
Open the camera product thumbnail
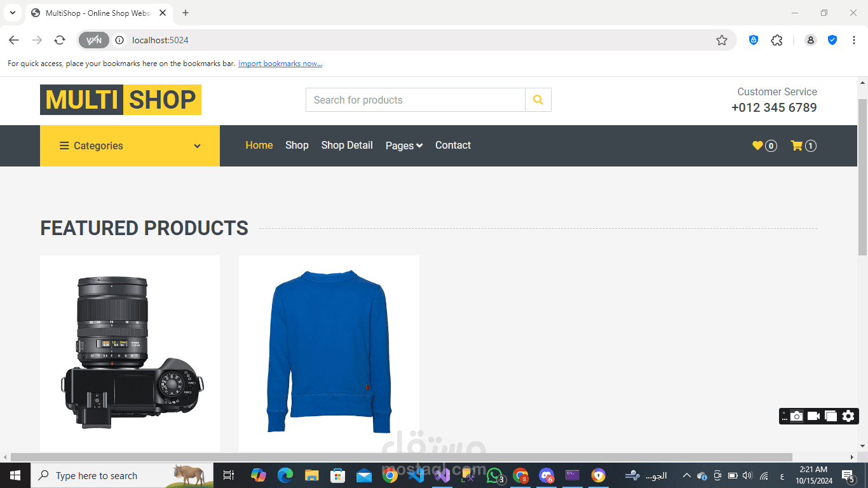130,353
